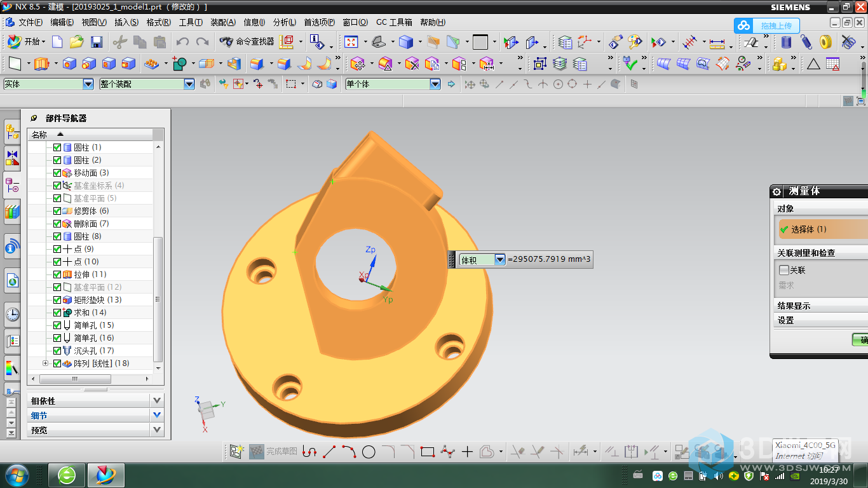This screenshot has width=868, height=488.
Task: Save the part with floppy disk icon
Action: coord(97,42)
